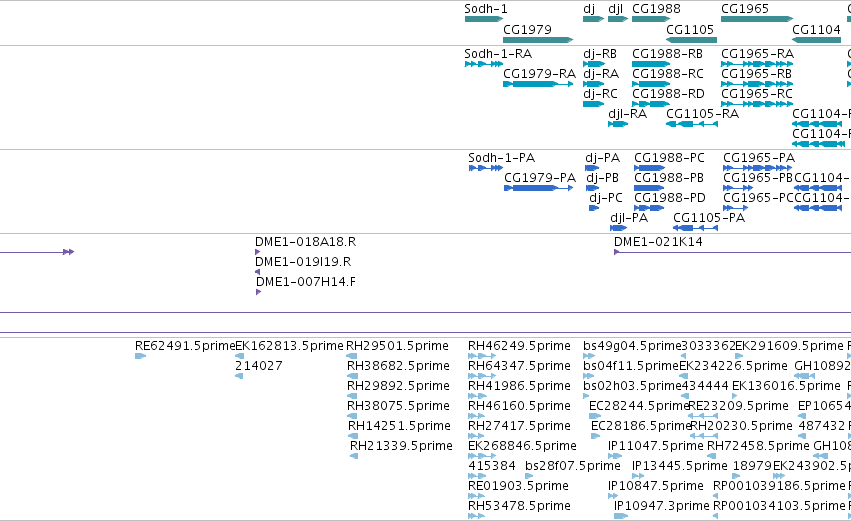Click the RE62491.5prime EST
This screenshot has width=851, height=521.
click(x=141, y=357)
